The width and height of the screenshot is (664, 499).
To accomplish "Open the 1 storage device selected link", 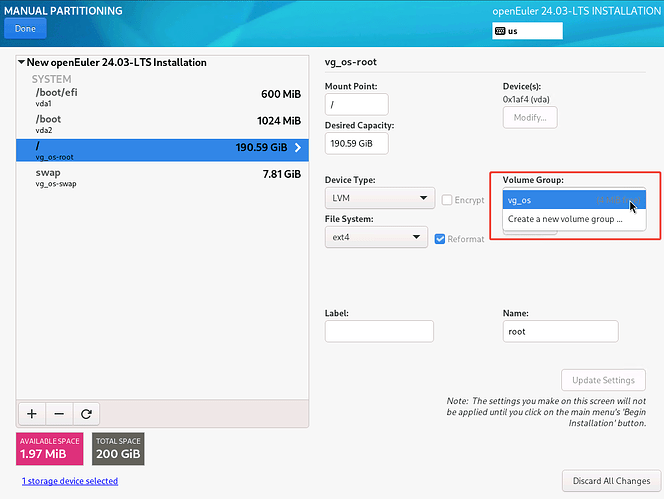I will (x=68, y=481).
